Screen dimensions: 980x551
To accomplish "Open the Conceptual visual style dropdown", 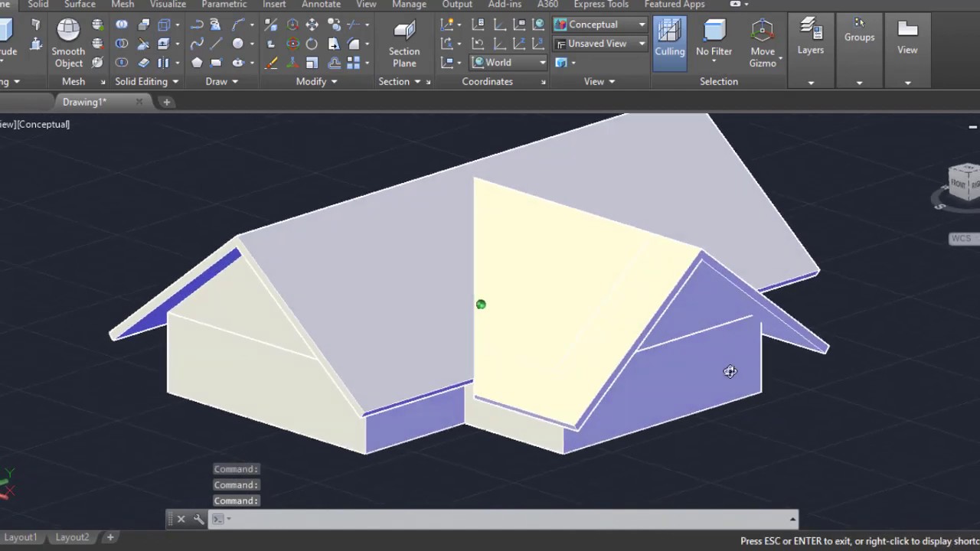I will point(600,24).
